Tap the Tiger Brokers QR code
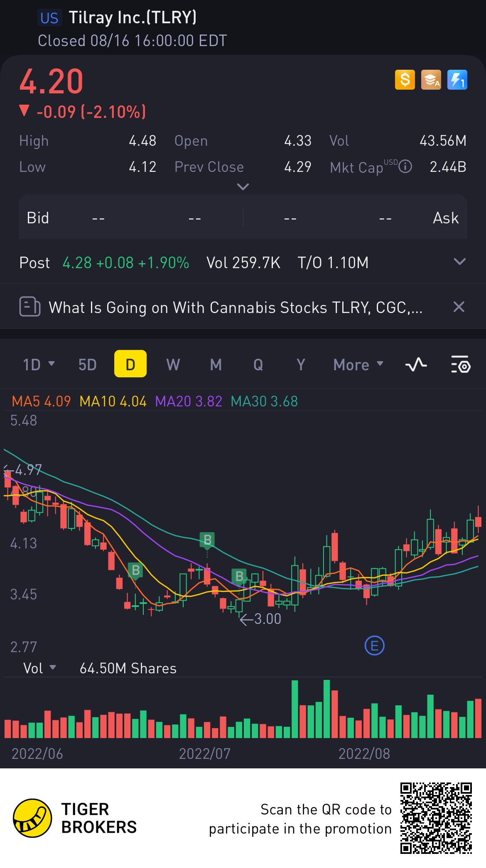486x868 pixels. click(436, 818)
